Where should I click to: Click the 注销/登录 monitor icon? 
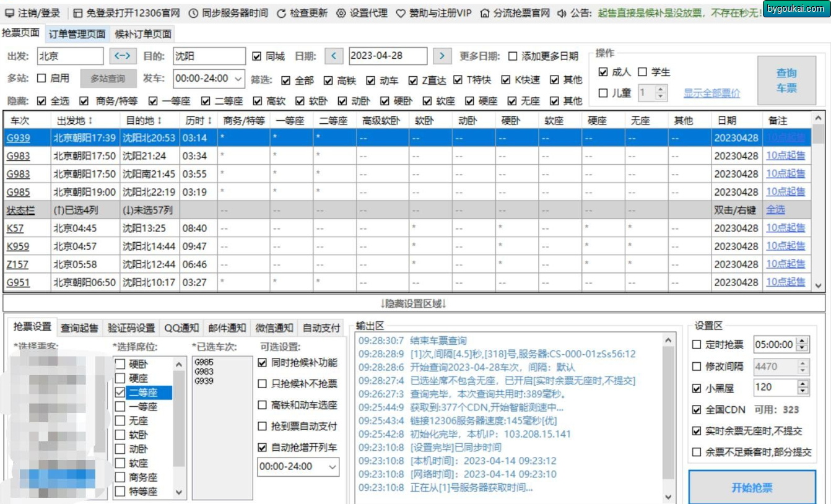point(9,13)
